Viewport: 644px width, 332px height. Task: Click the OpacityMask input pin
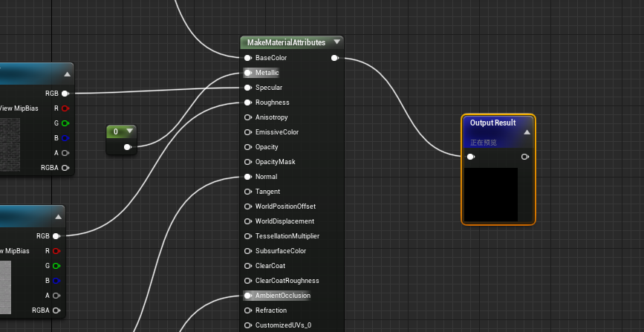click(x=247, y=162)
